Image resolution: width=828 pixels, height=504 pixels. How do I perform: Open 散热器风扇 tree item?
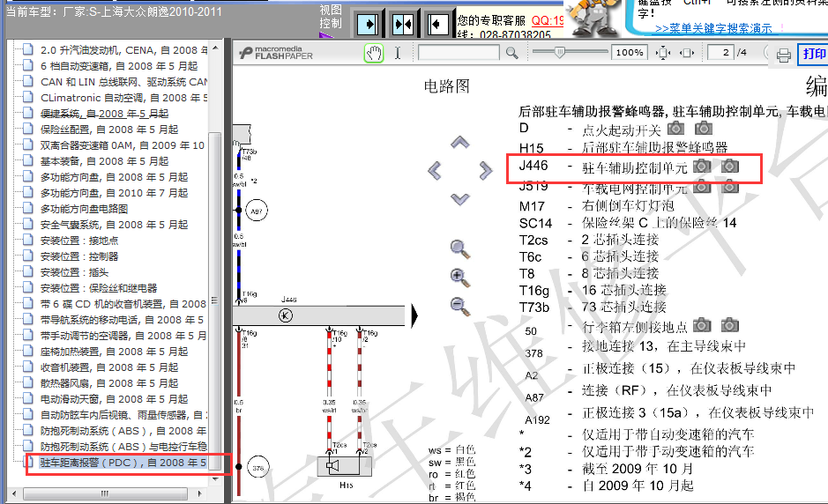click(109, 382)
